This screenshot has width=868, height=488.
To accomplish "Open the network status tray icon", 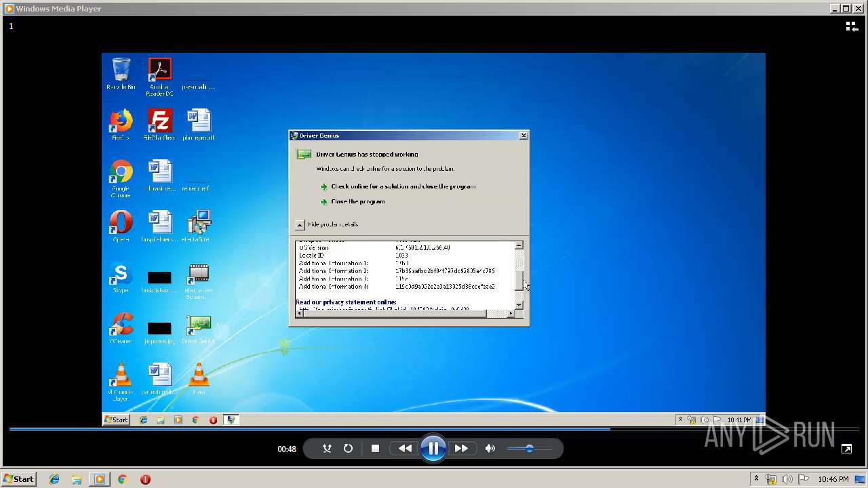I will point(771,479).
